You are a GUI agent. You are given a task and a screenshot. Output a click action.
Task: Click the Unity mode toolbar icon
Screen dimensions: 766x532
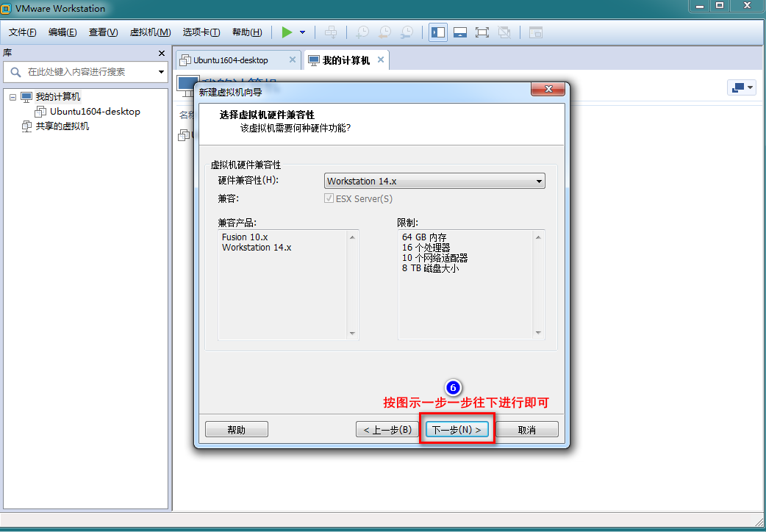point(504,32)
